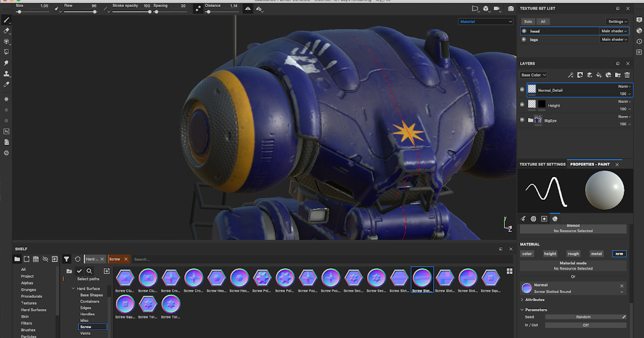The width and height of the screenshot is (644, 338).
Task: Select the Smudge tool
Action: [x=6, y=62]
